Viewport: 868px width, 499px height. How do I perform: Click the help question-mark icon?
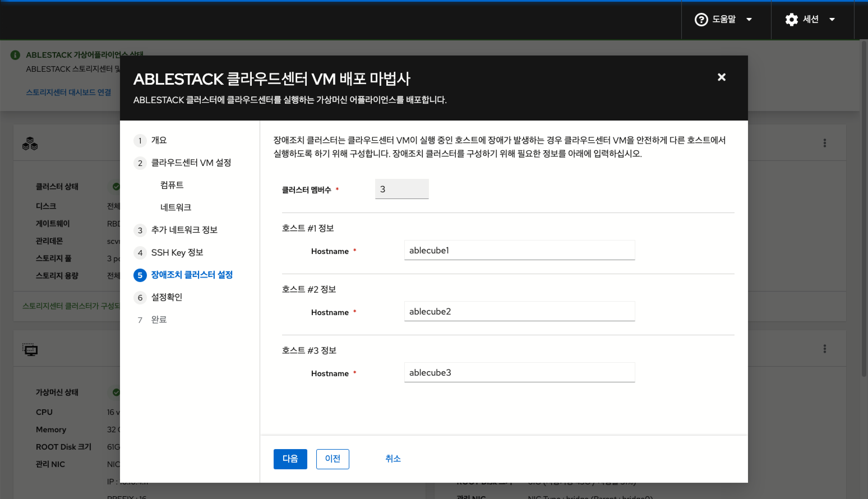click(x=701, y=19)
